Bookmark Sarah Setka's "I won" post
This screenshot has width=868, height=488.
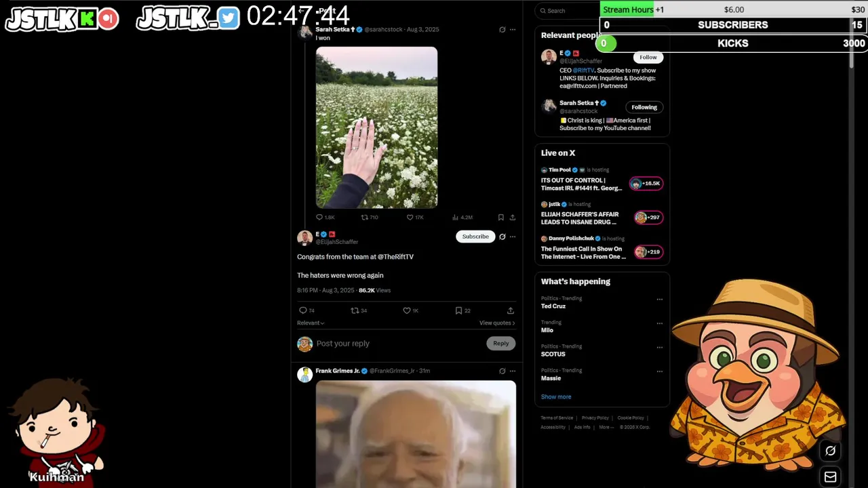tap(500, 218)
